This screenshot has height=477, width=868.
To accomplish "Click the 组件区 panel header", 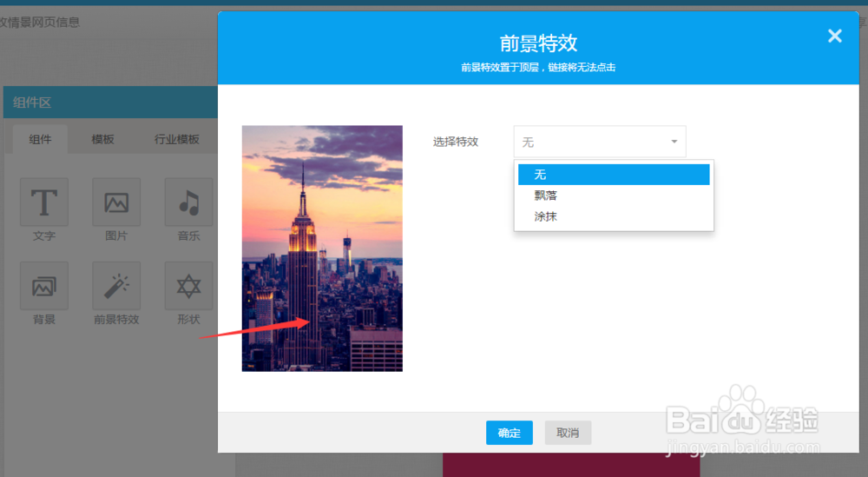I will click(x=111, y=103).
